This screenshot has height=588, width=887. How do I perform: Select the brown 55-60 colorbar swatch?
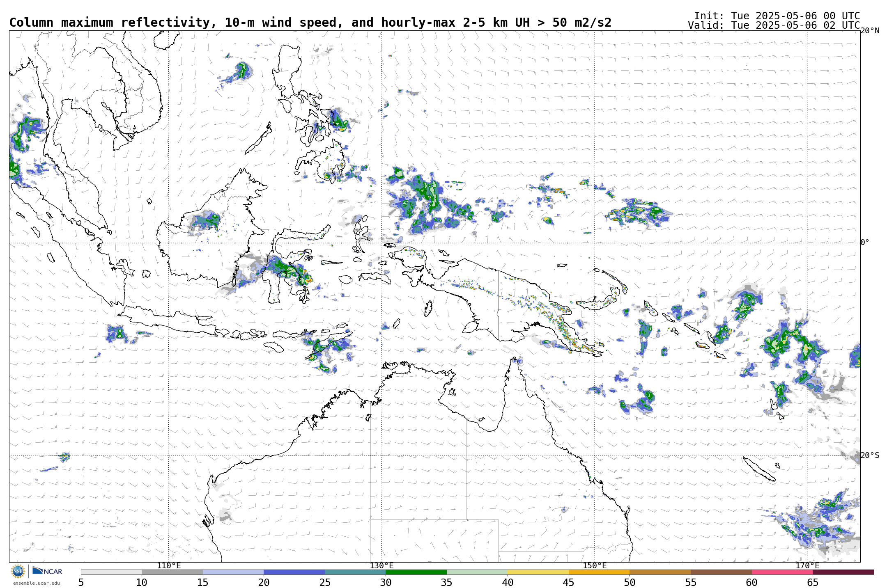(721, 572)
